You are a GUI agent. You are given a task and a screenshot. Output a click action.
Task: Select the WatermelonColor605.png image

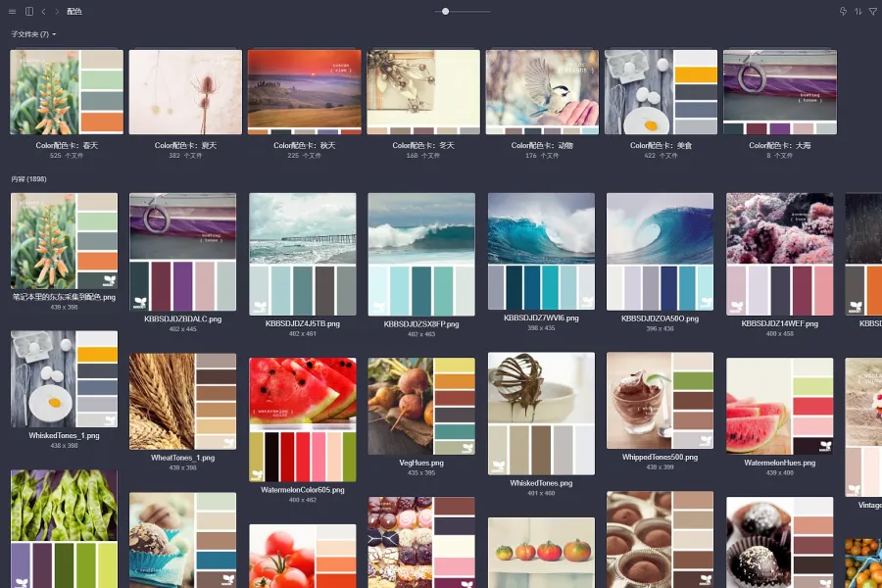303,418
